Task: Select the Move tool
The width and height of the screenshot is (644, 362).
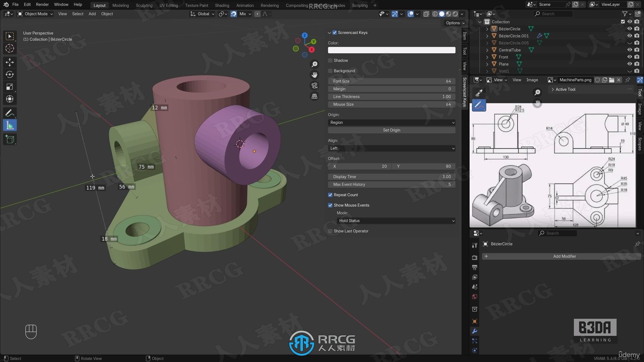Action: (10, 62)
